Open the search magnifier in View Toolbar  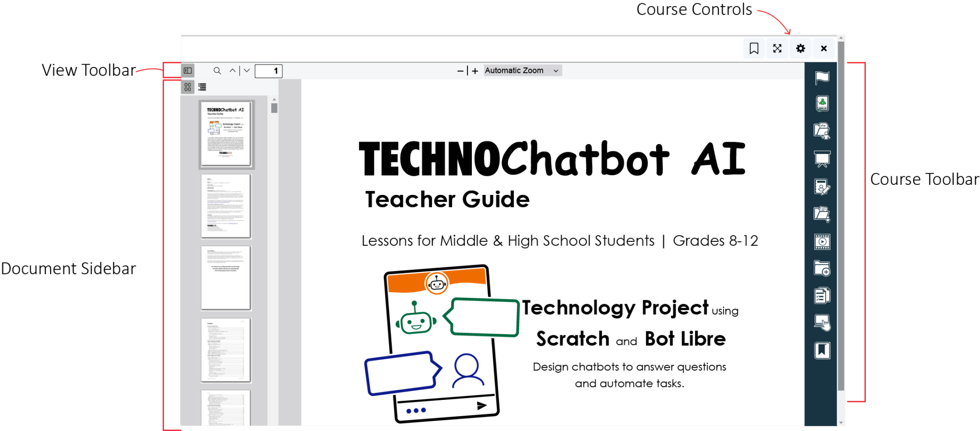[x=217, y=71]
